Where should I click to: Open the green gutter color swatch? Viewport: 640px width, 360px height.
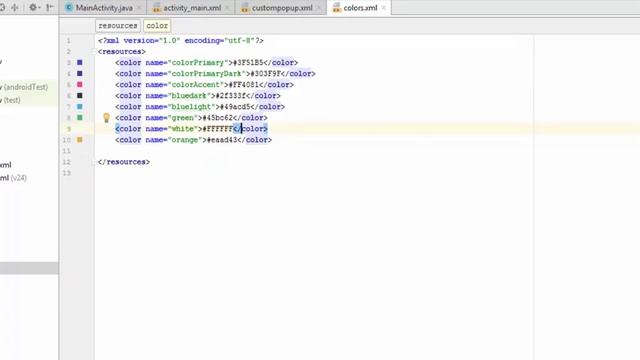pyautogui.click(x=80, y=118)
